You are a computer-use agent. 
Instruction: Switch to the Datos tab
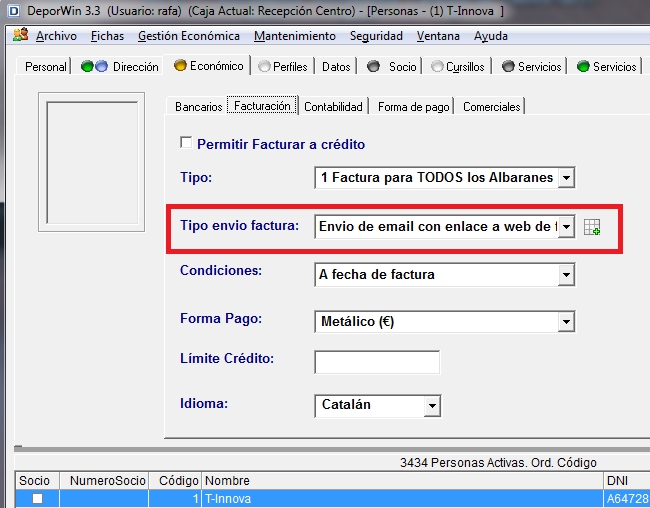336,66
